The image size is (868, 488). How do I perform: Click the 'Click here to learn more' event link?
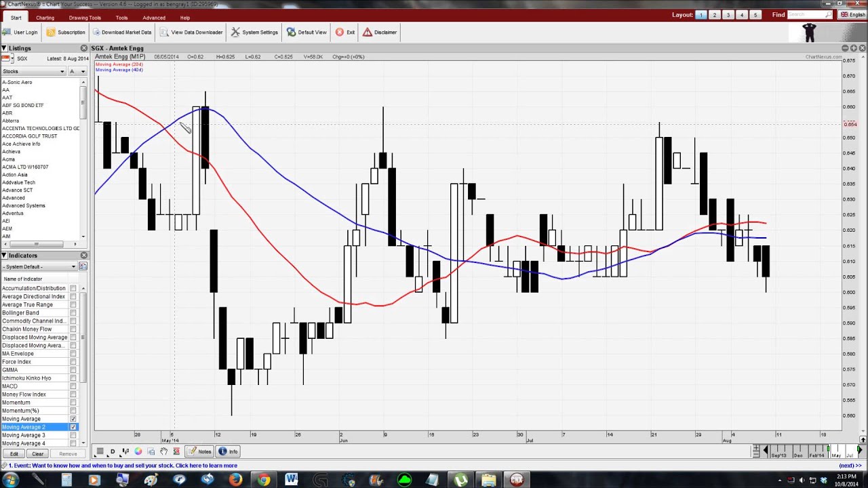pos(206,466)
